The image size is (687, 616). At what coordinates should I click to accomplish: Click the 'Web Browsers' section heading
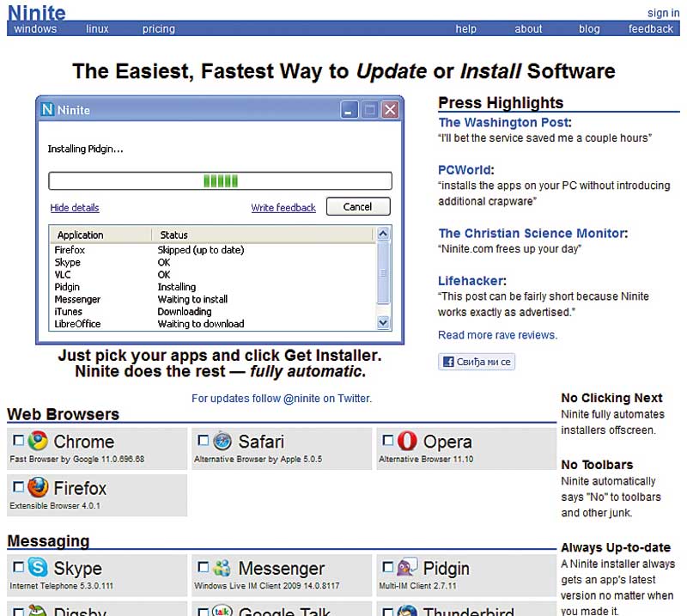click(x=63, y=414)
